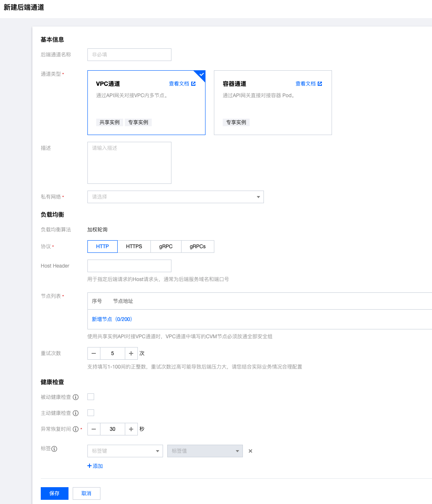Image resolution: width=432 pixels, height=504 pixels.
Task: Click 取消 button
Action: pos(87,493)
